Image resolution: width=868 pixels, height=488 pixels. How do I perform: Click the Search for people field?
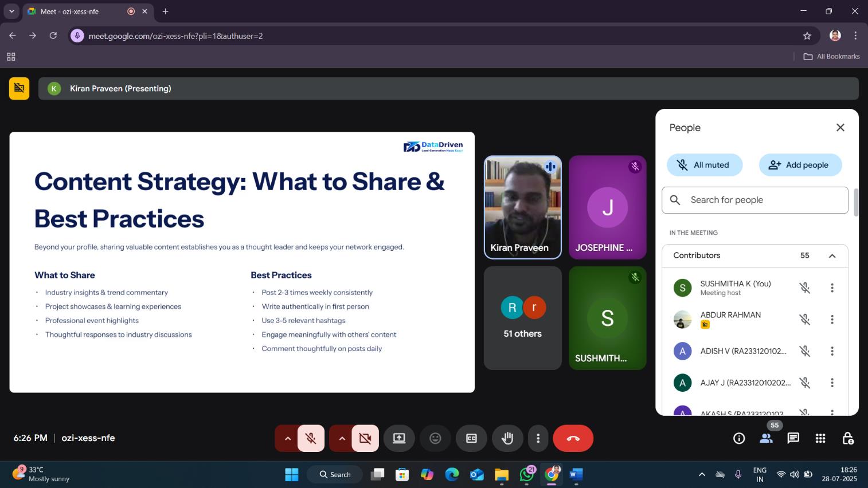[x=763, y=200]
